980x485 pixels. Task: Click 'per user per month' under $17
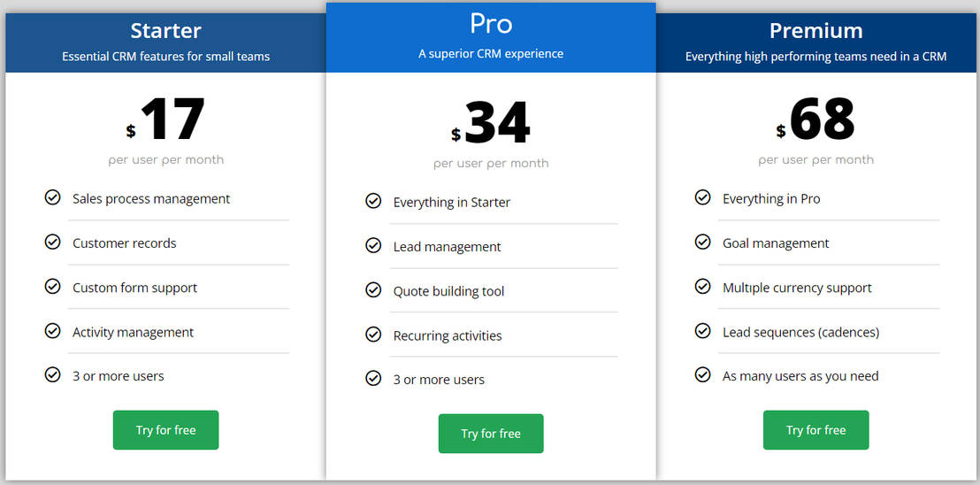coord(165,160)
